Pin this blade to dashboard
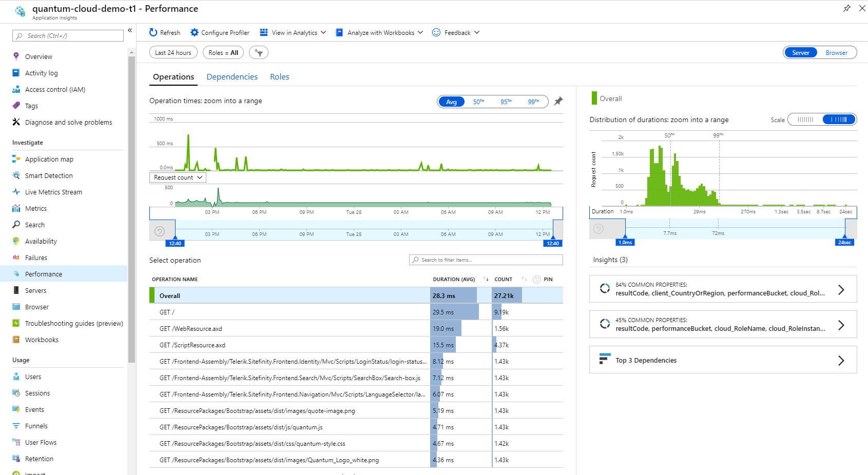Viewport: 868px width, 475px height. pos(846,8)
